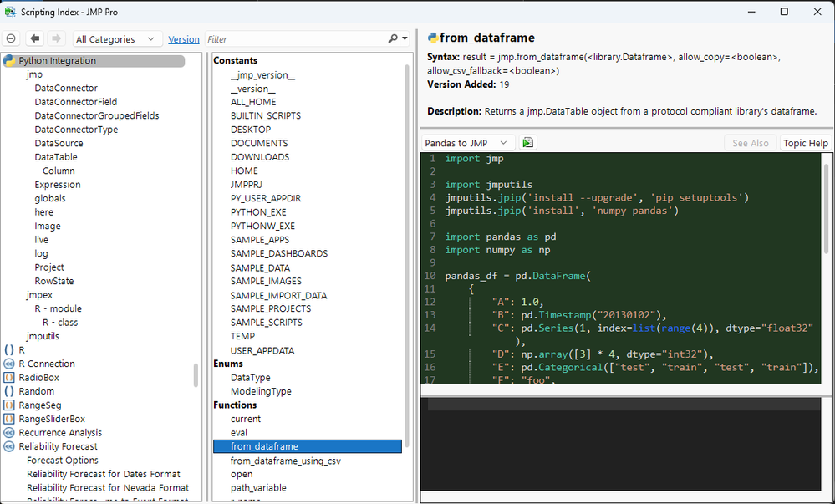Open the filter options dropdown arrow
The height and width of the screenshot is (504, 835).
tap(405, 39)
